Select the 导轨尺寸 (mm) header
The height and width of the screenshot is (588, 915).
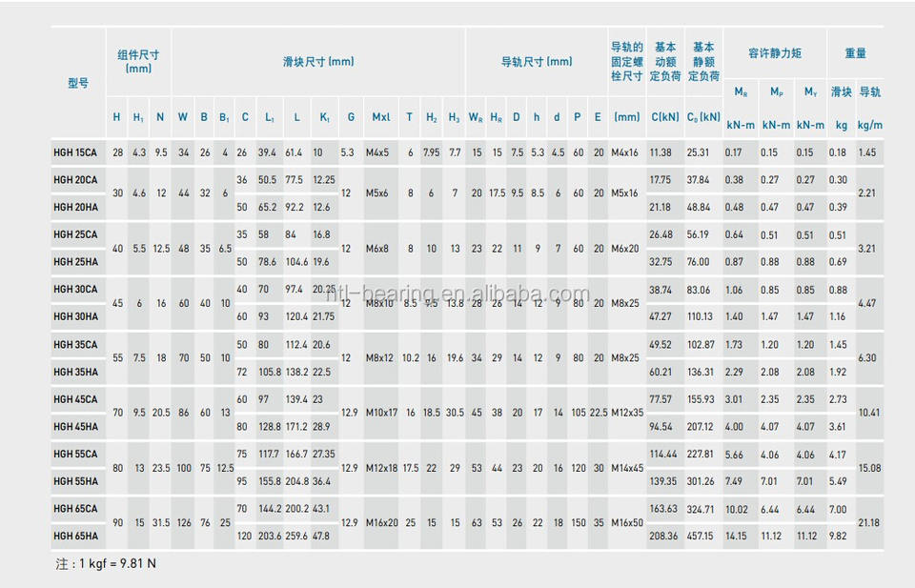537,62
